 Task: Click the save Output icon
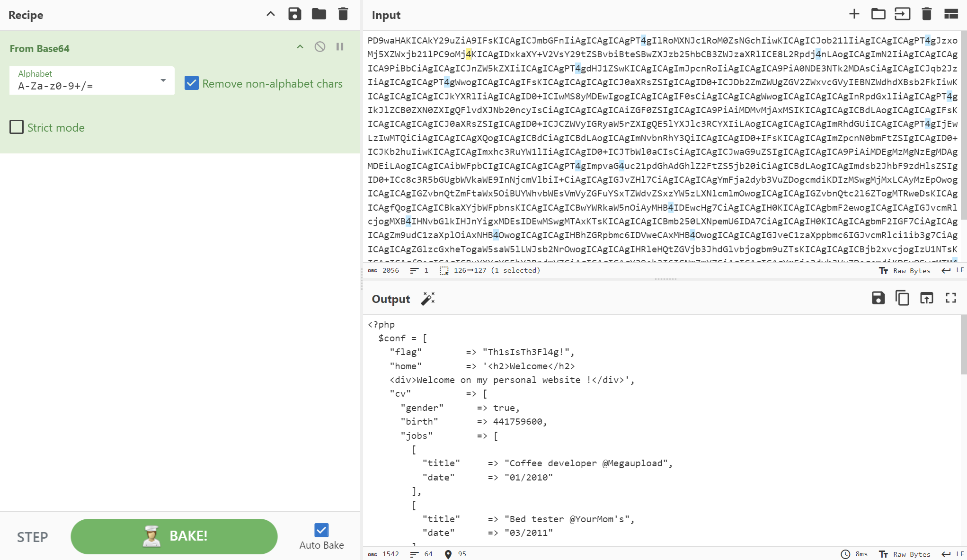coord(878,298)
